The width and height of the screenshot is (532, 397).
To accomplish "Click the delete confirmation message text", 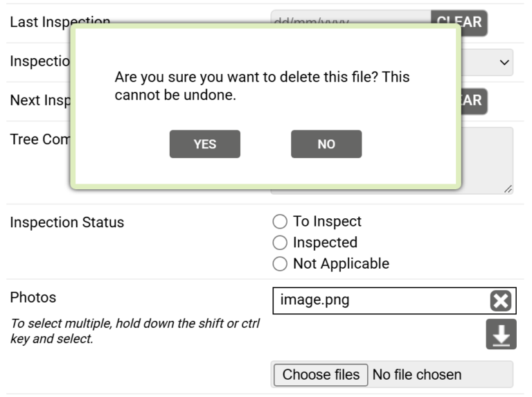I will tap(262, 86).
